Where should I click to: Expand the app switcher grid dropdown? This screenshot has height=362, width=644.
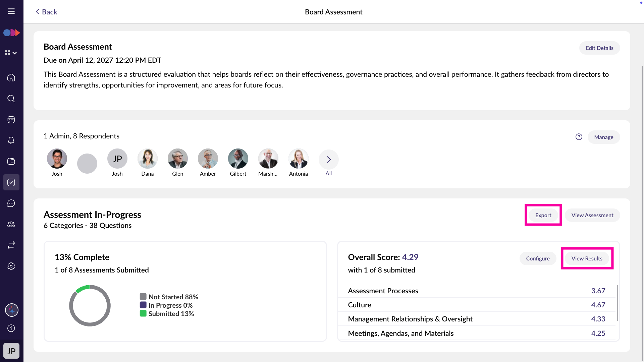pyautogui.click(x=11, y=53)
